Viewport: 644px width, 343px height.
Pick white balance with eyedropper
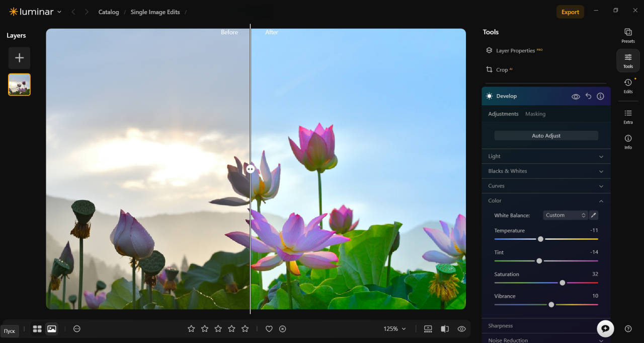[594, 215]
